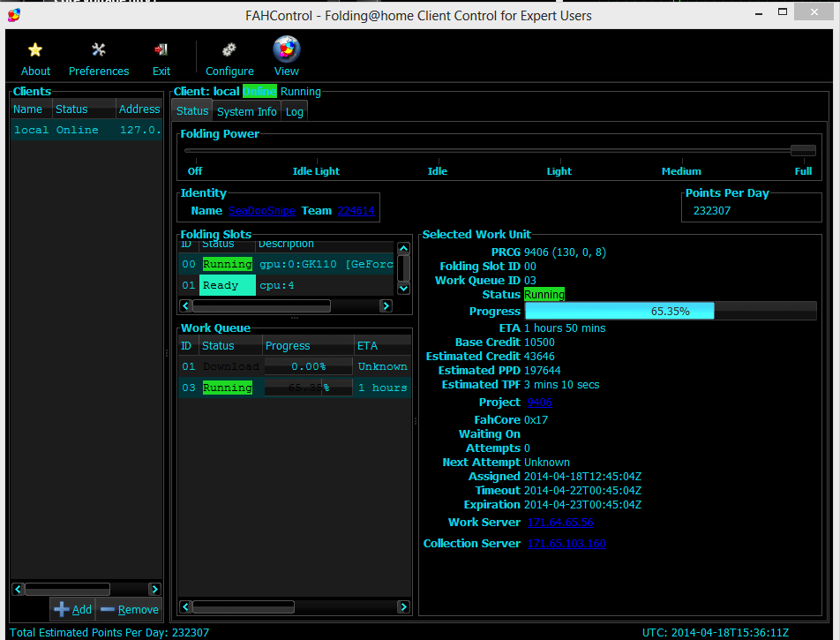Screen dimensions: 840x640
Task: Select folding slot 01 Ready cpu:4 row
Action: coord(286,285)
